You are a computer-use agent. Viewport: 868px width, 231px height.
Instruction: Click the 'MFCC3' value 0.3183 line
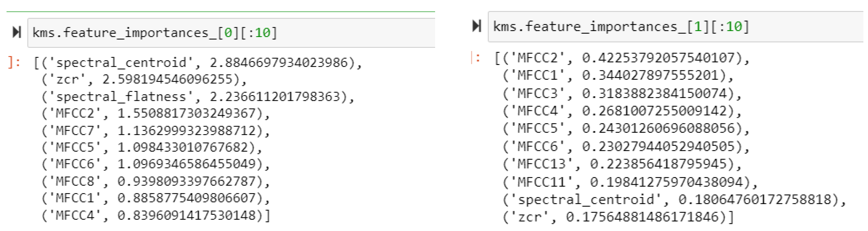[622, 93]
